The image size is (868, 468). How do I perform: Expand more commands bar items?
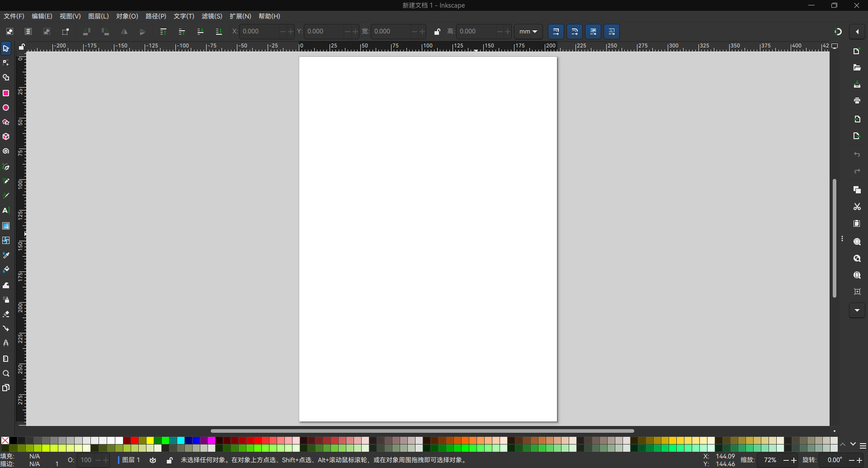857,310
